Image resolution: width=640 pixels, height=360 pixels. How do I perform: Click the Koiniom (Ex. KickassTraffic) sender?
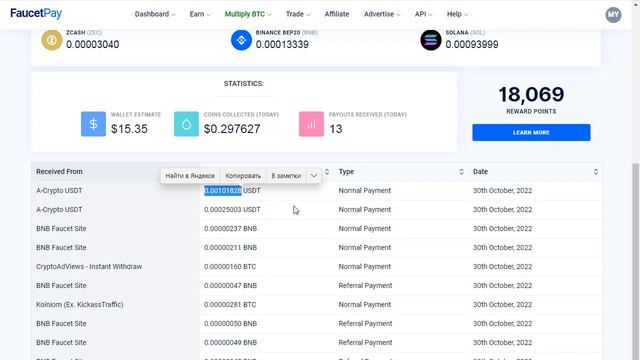point(80,304)
